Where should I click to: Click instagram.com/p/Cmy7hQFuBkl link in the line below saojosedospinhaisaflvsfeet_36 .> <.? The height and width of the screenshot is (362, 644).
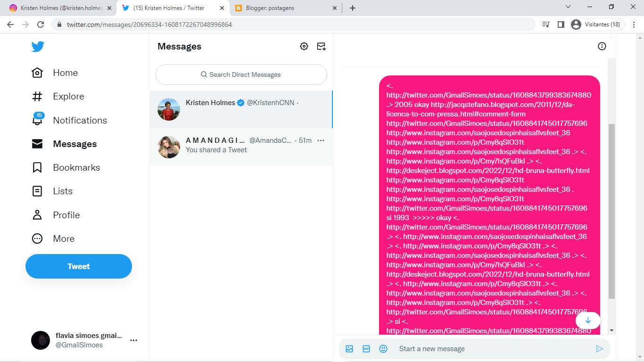point(455,161)
